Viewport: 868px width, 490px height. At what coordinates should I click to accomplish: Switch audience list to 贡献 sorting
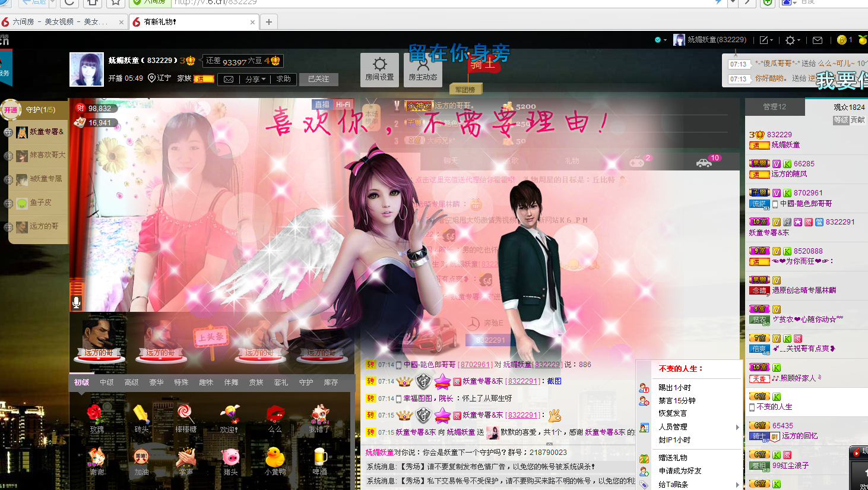pos(858,120)
